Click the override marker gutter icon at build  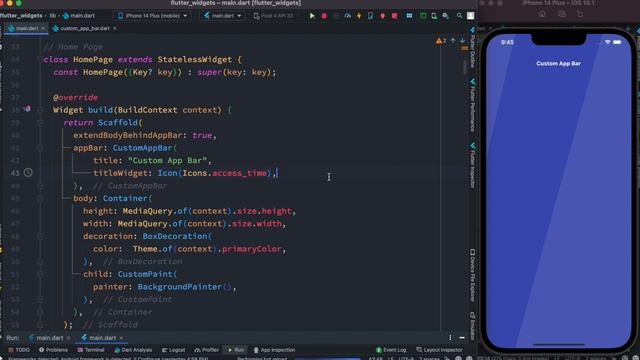[27, 109]
